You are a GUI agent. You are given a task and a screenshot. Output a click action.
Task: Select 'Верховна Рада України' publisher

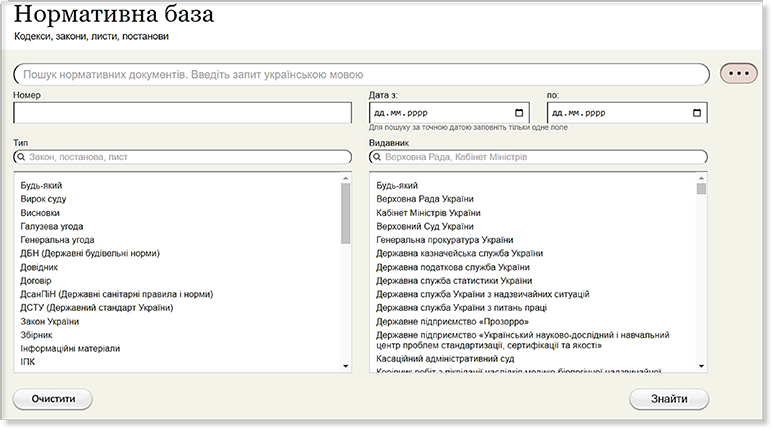[x=425, y=199]
